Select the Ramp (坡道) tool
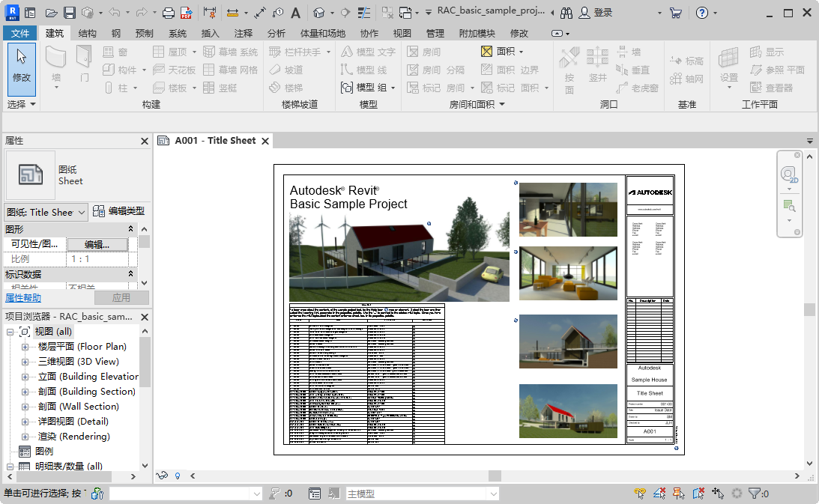The height and width of the screenshot is (504, 819). [286, 70]
